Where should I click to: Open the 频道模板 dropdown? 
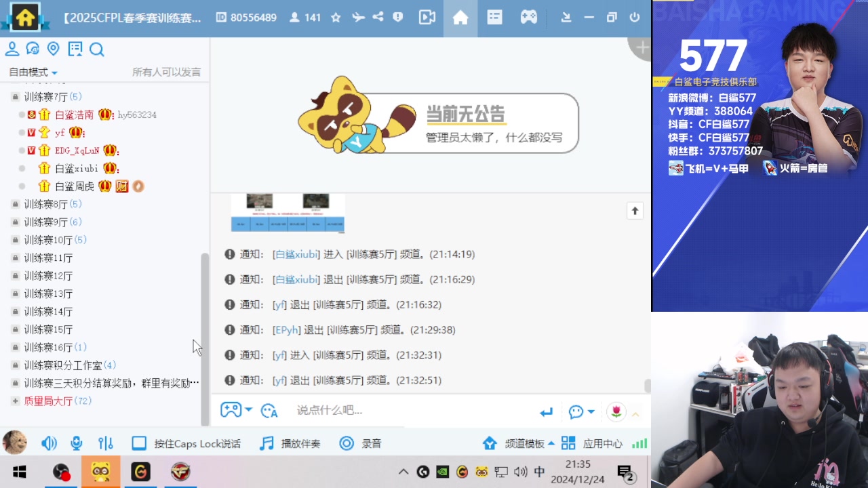519,444
